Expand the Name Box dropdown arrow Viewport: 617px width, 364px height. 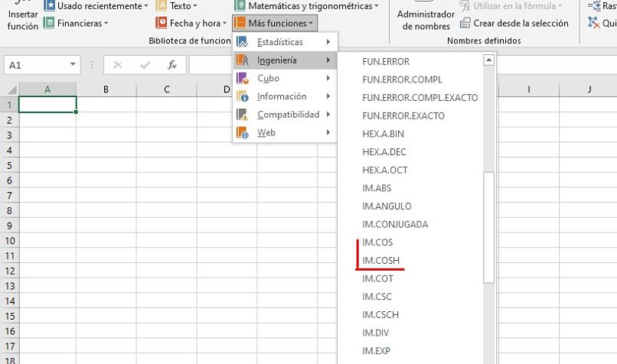(x=73, y=65)
